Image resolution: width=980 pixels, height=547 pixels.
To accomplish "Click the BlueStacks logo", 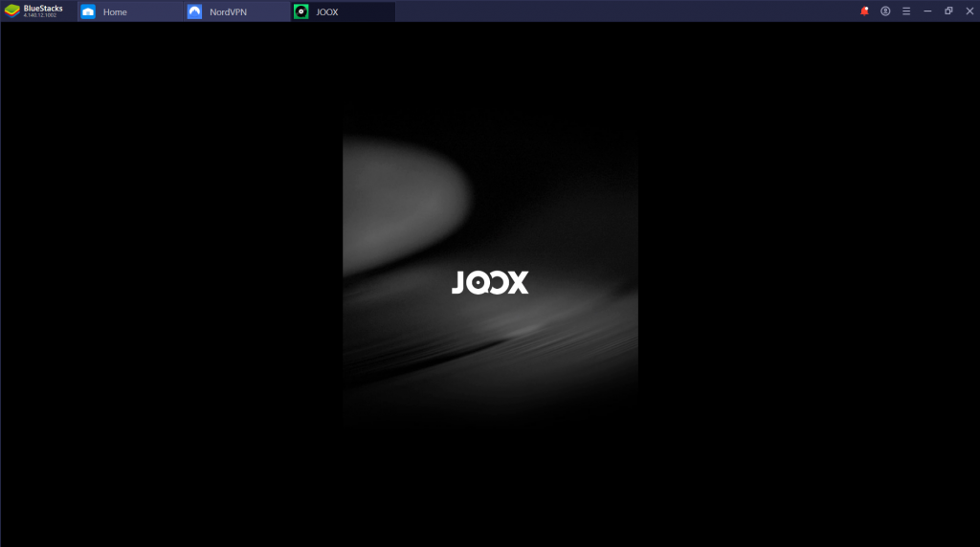I will pyautogui.click(x=12, y=11).
